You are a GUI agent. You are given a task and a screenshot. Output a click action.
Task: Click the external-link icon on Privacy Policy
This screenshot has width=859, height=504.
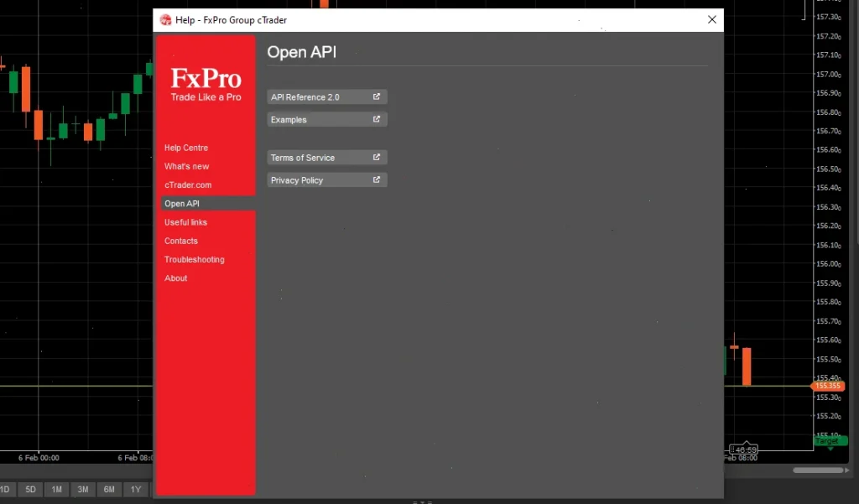point(377,179)
